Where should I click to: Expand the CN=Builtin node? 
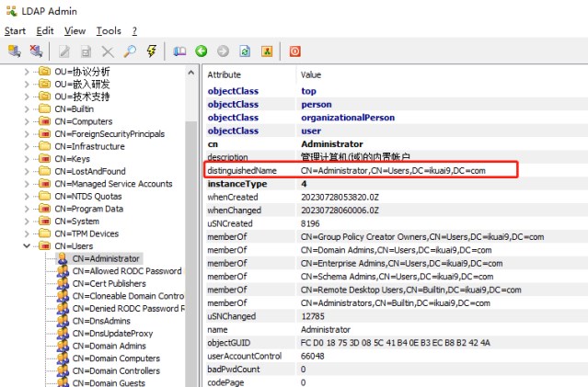click(x=27, y=109)
